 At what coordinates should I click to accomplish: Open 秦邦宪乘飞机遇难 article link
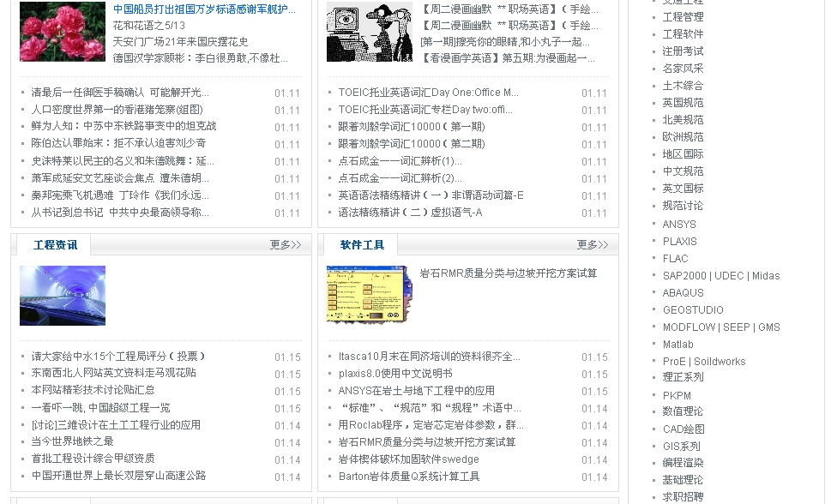120,195
